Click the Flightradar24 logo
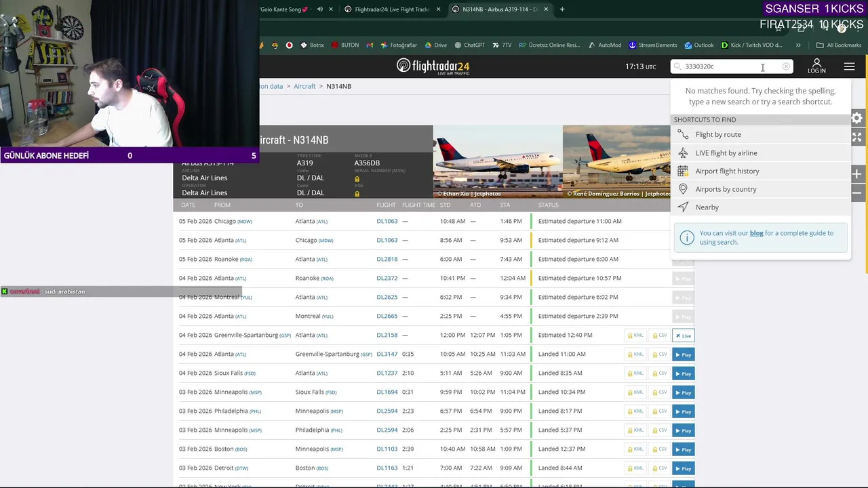 tap(433, 66)
